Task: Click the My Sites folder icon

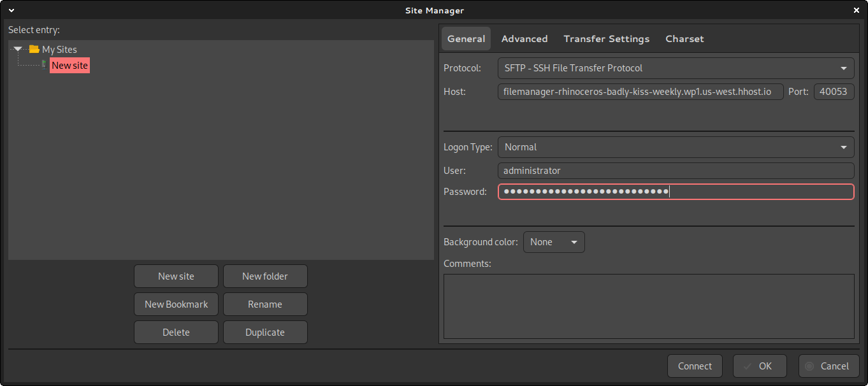Action: click(34, 49)
